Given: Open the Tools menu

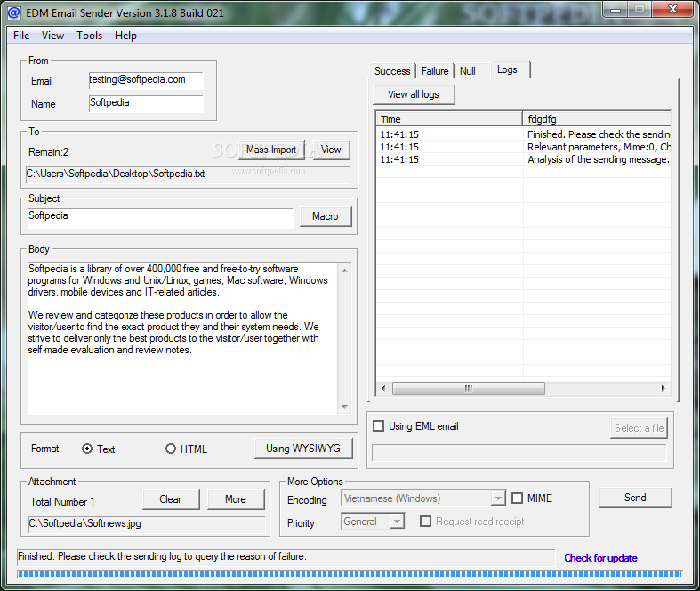Looking at the screenshot, I should point(89,36).
